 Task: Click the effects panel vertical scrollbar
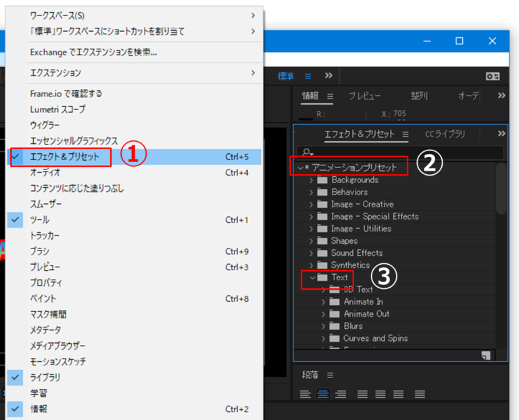pyautogui.click(x=500, y=189)
